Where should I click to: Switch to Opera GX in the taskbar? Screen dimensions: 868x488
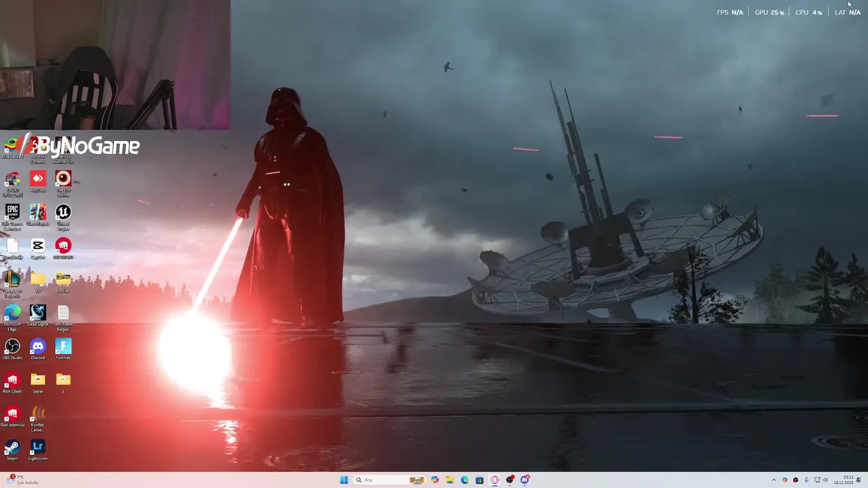(494, 480)
